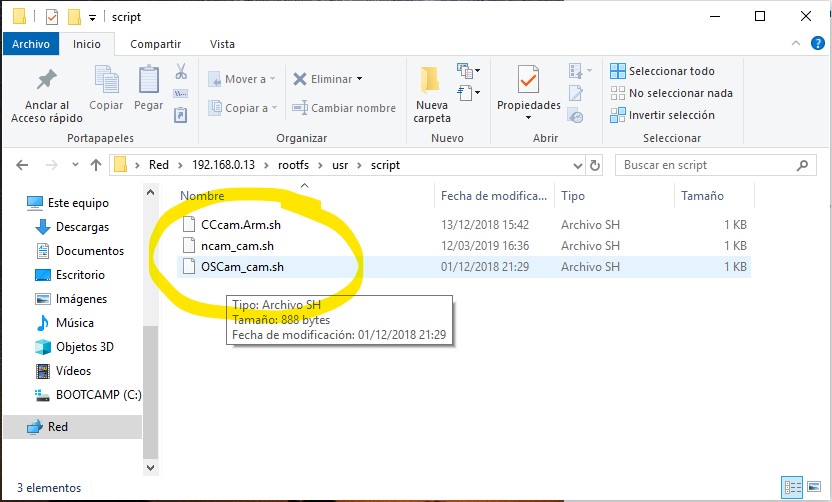Click Seleccionar todo button

click(x=670, y=71)
